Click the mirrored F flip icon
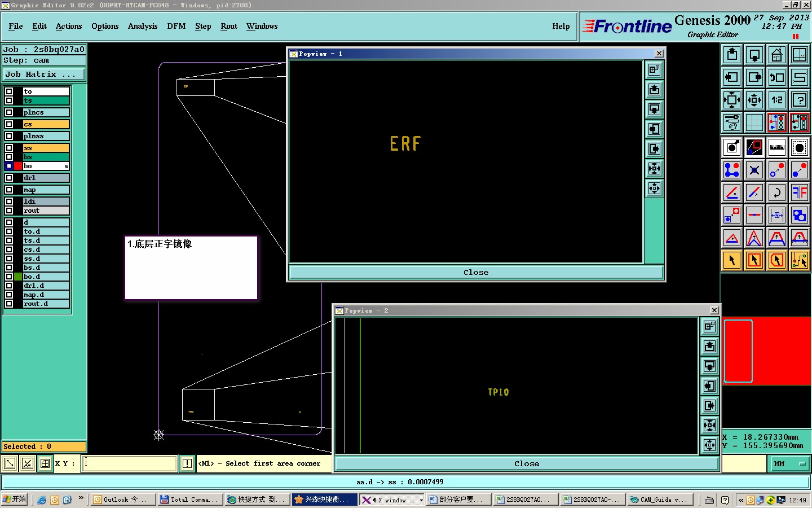Image resolution: width=812 pixels, height=508 pixels. pyautogui.click(x=800, y=192)
